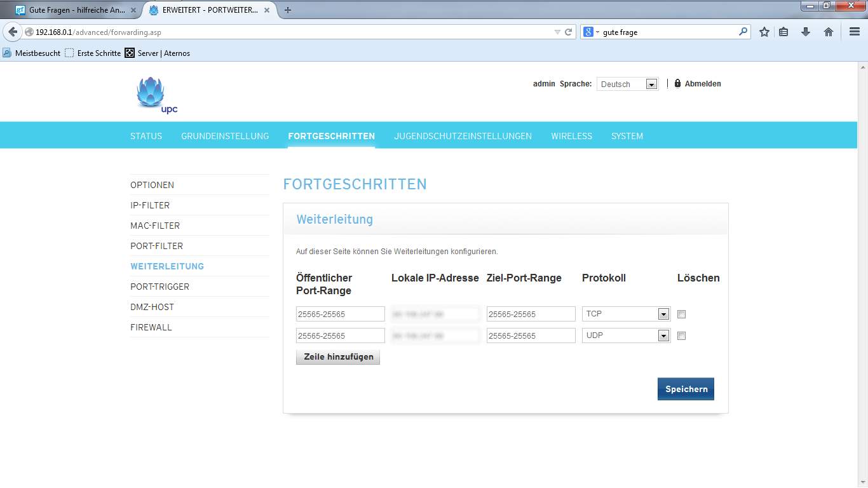Image resolution: width=868 pixels, height=488 pixels.
Task: Click the Weiterleitung panel heading
Action: tap(335, 219)
